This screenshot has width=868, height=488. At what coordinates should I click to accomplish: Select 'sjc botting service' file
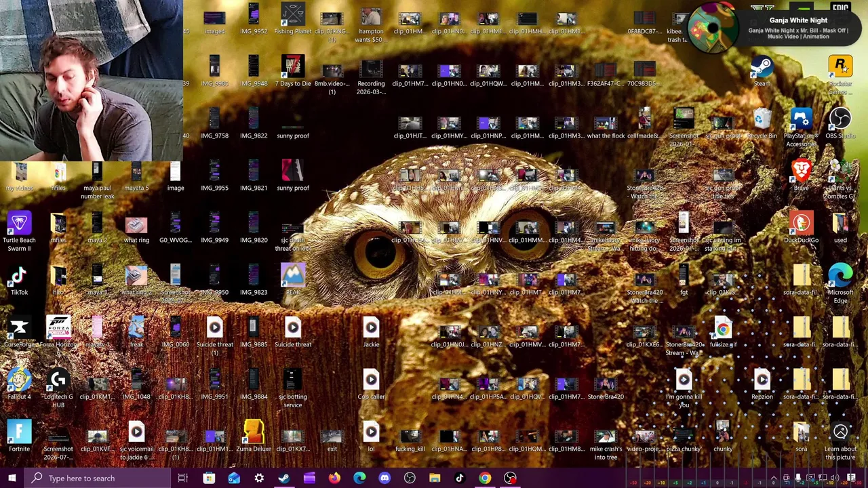pyautogui.click(x=293, y=388)
